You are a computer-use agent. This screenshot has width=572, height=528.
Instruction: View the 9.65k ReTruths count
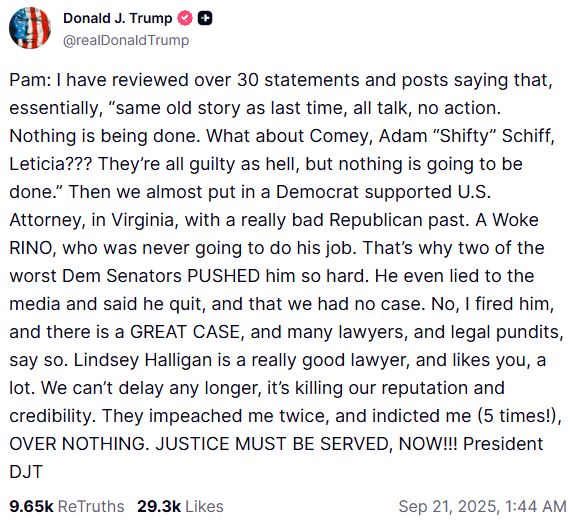(x=31, y=506)
